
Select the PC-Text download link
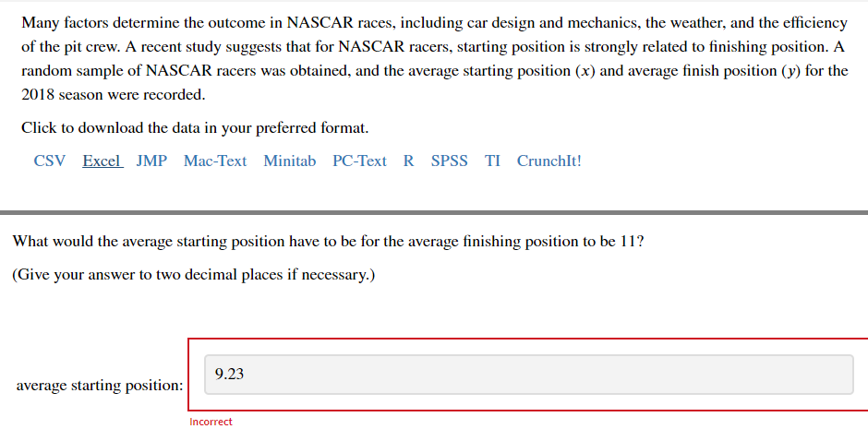tap(359, 161)
